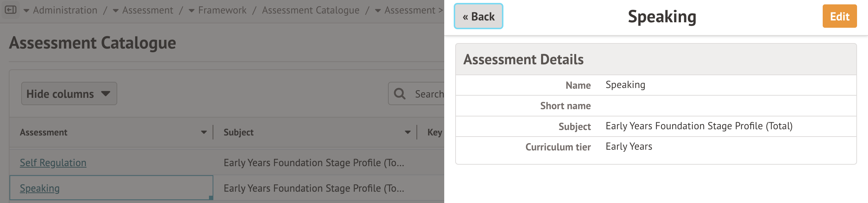Open the Administration breadcrumb dropdown arrow
The height and width of the screenshot is (203, 868).
coord(26,11)
